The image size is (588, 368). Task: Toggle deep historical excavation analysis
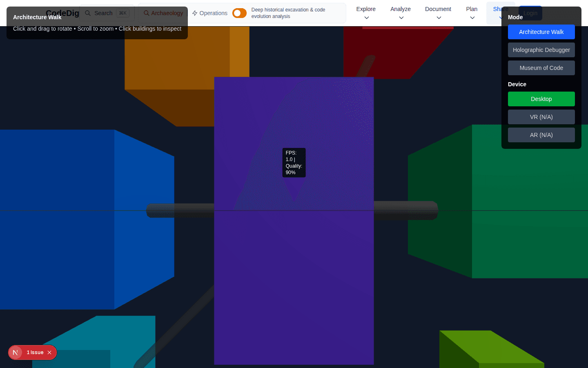[239, 13]
